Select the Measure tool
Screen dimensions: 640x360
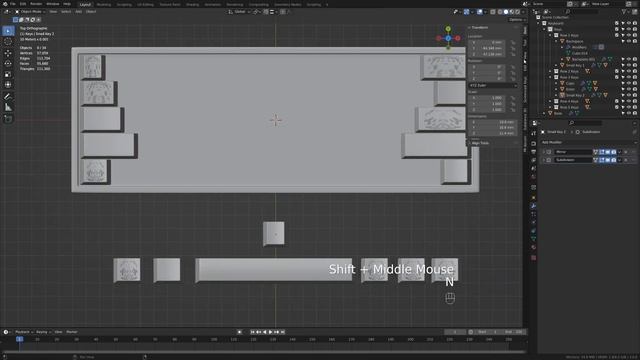pyautogui.click(x=8, y=107)
